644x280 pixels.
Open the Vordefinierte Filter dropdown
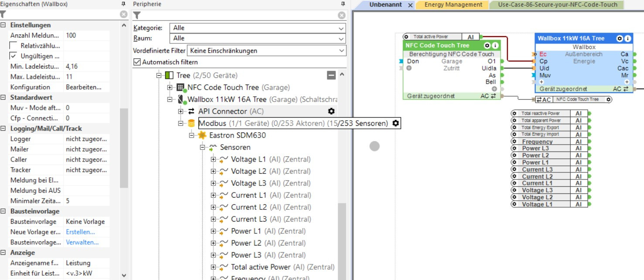pyautogui.click(x=266, y=51)
